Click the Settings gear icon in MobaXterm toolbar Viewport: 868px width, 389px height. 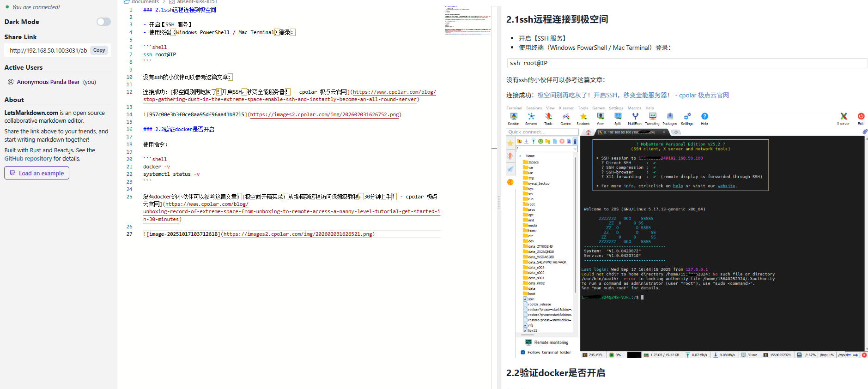(687, 119)
